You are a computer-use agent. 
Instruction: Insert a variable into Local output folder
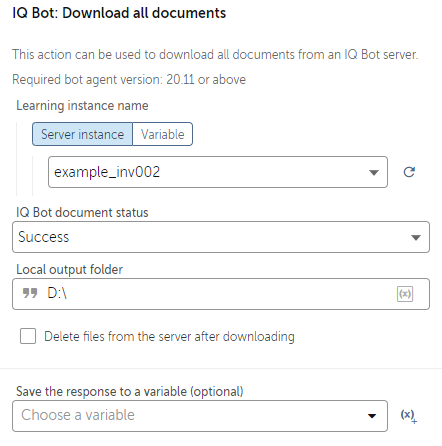tap(405, 294)
